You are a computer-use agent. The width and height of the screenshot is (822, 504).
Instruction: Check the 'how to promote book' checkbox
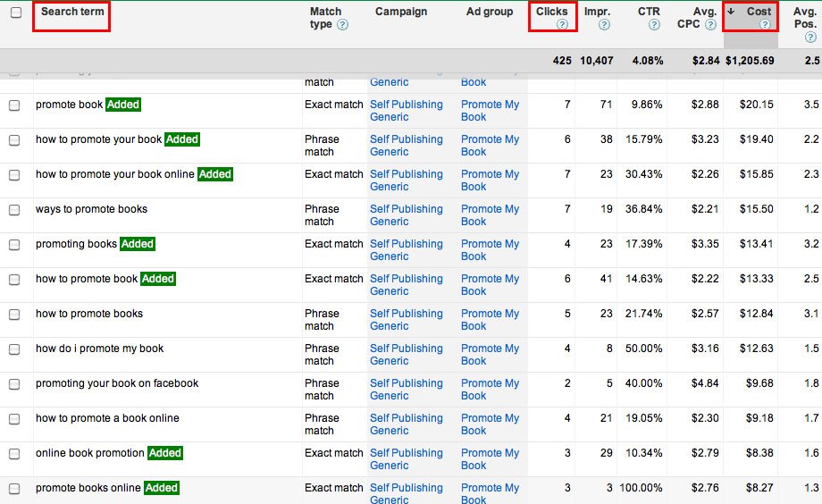coord(14,280)
